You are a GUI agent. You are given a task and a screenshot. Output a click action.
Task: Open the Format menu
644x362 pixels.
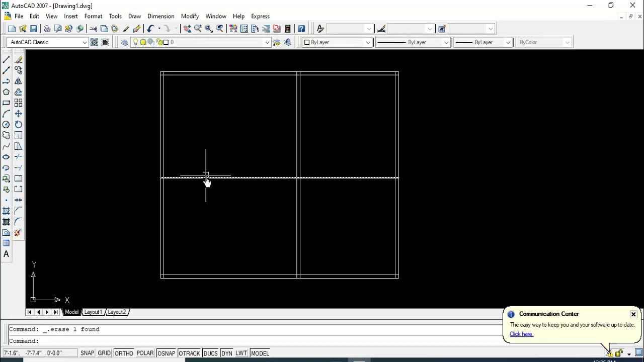[93, 16]
